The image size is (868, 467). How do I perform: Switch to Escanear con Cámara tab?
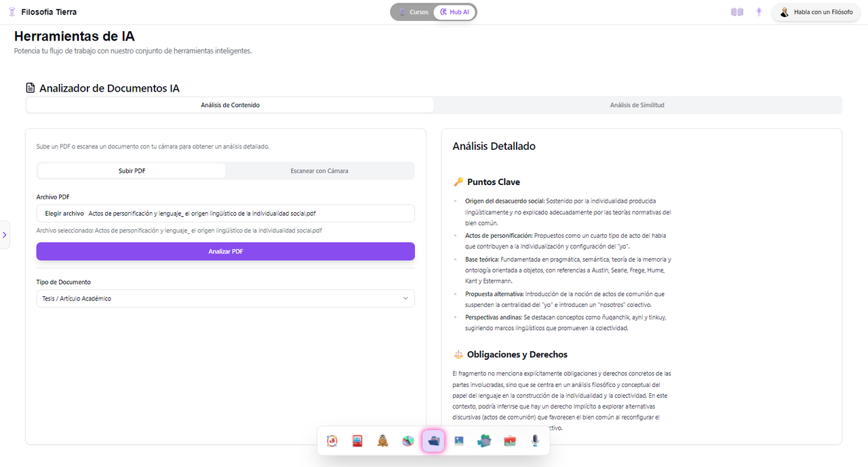(319, 171)
